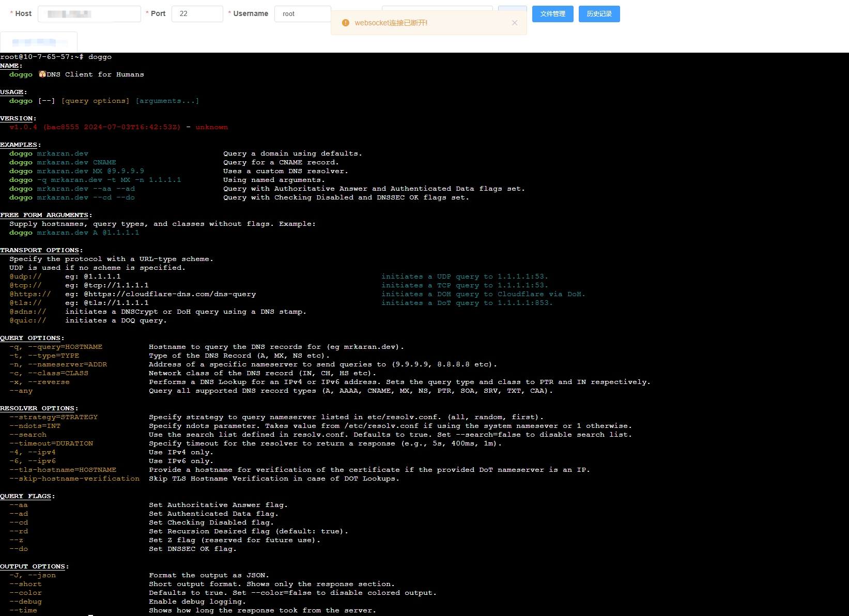Close the websocket disconnected notification
Viewport: 849px width, 616px height.
pos(514,23)
